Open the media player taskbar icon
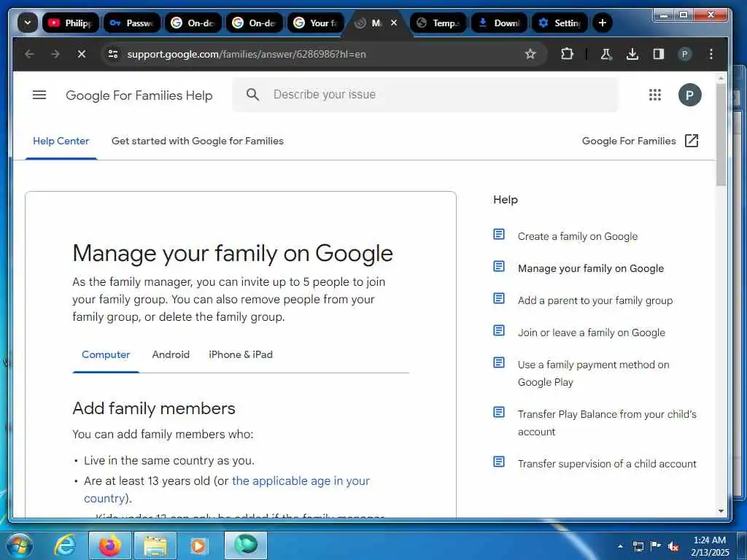Viewport: 747px width, 560px height. coord(198,545)
